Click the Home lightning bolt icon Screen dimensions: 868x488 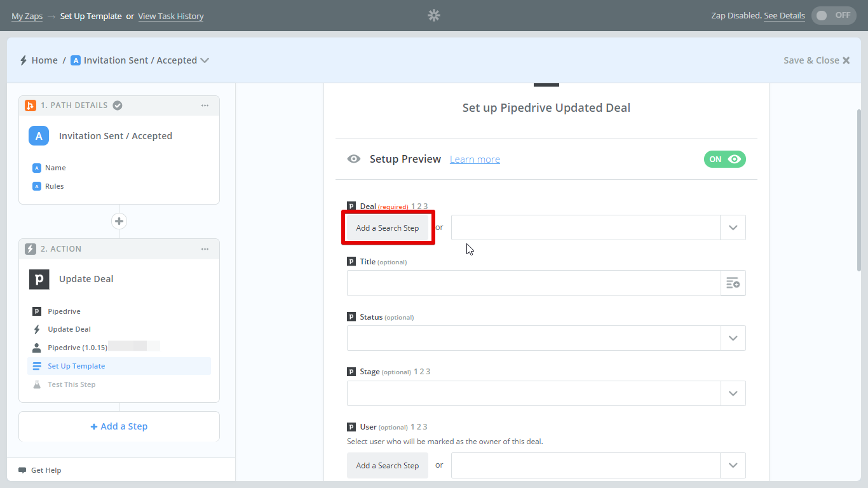pos(24,60)
